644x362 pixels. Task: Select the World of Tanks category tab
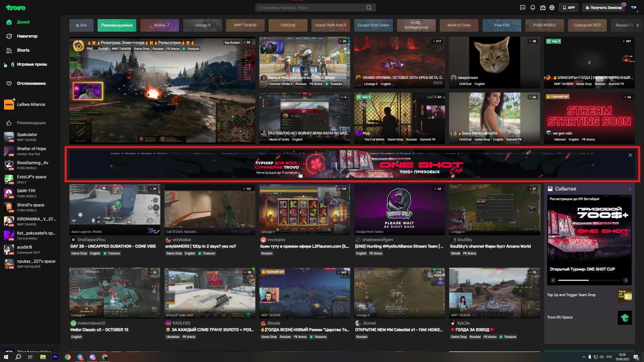click(x=459, y=25)
